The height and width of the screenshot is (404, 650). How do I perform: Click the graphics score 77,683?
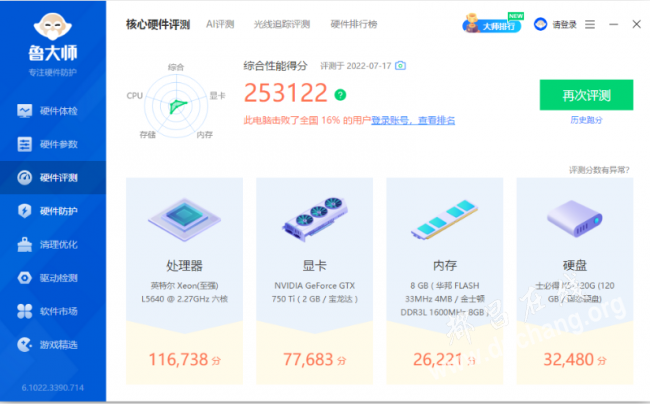(x=308, y=359)
